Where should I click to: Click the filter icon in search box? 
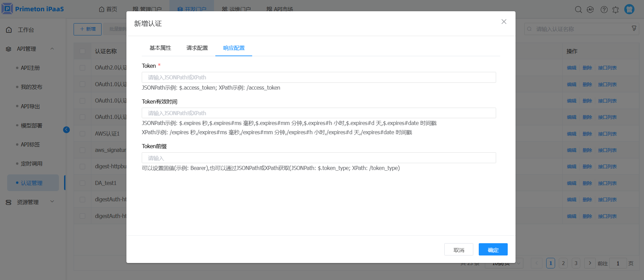point(634,29)
